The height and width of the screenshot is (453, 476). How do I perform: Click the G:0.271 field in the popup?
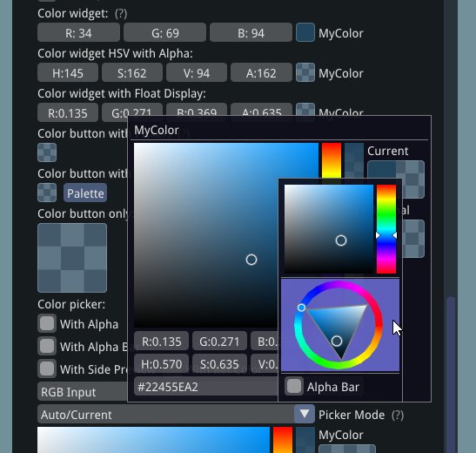click(219, 341)
